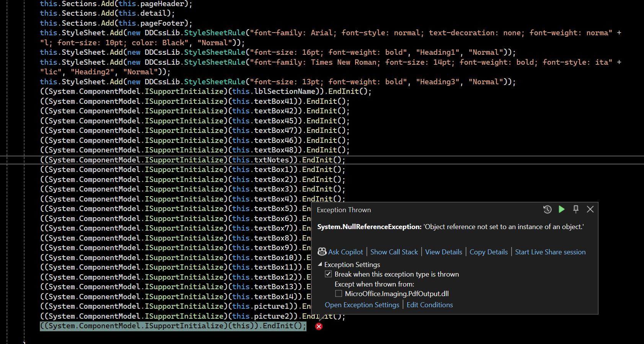Viewport: 644px width, 344px height.
Task: Click the Copilot icon beside Ask Copilot
Action: (322, 252)
